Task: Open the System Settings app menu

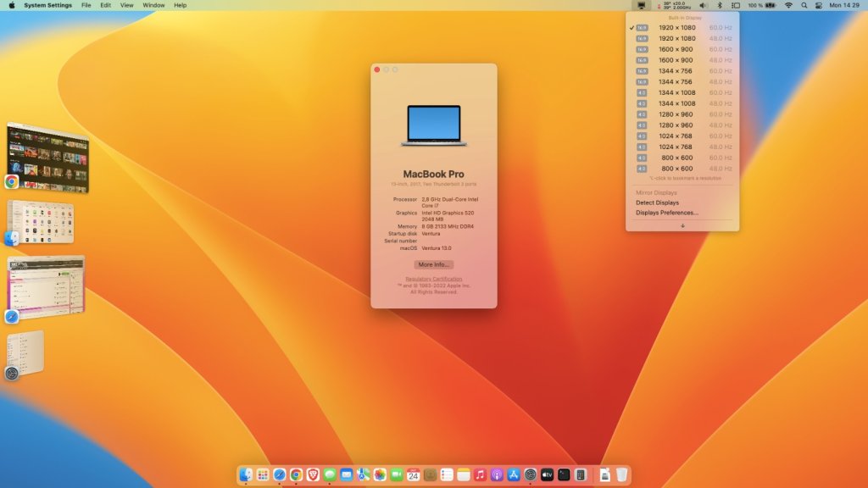Action: 47,6
